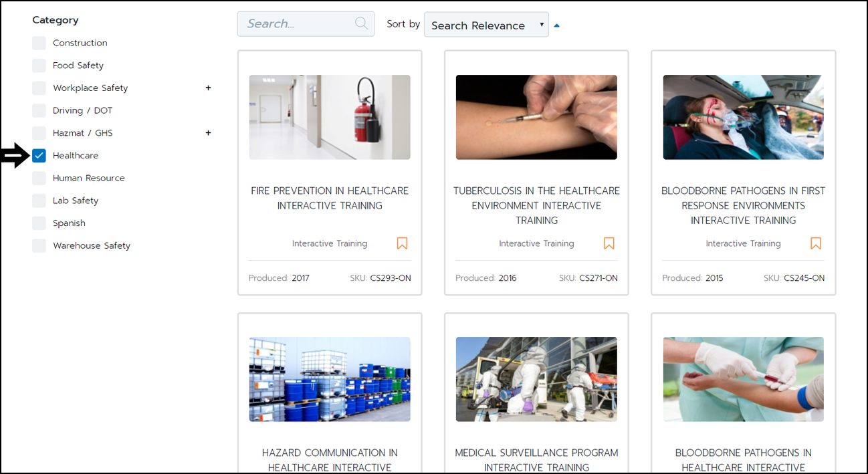Click the Spanish category label
The image size is (868, 474).
point(70,223)
